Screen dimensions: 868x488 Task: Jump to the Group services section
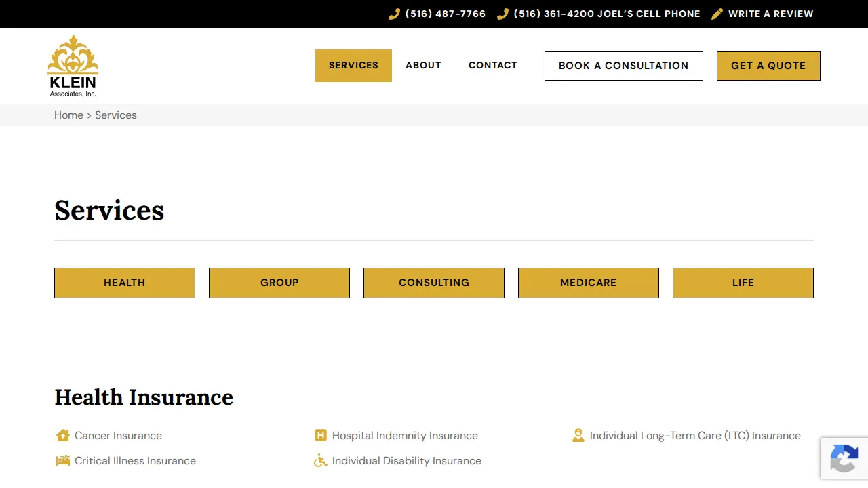point(279,283)
